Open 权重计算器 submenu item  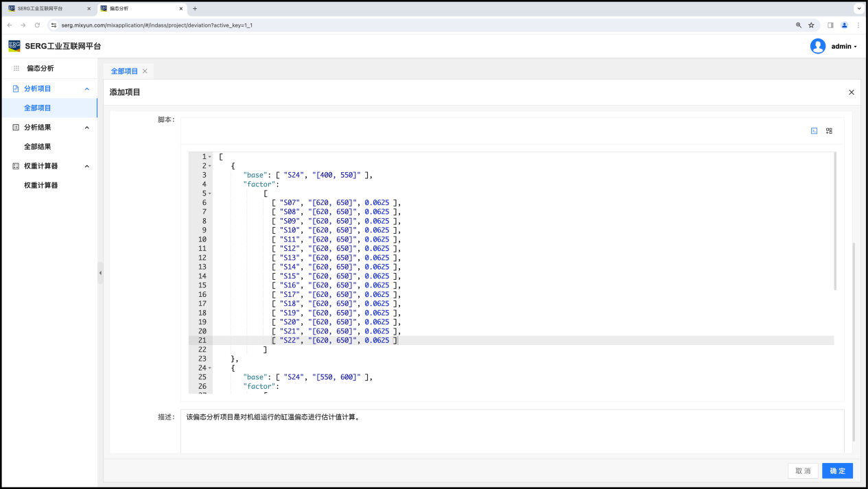(x=41, y=185)
